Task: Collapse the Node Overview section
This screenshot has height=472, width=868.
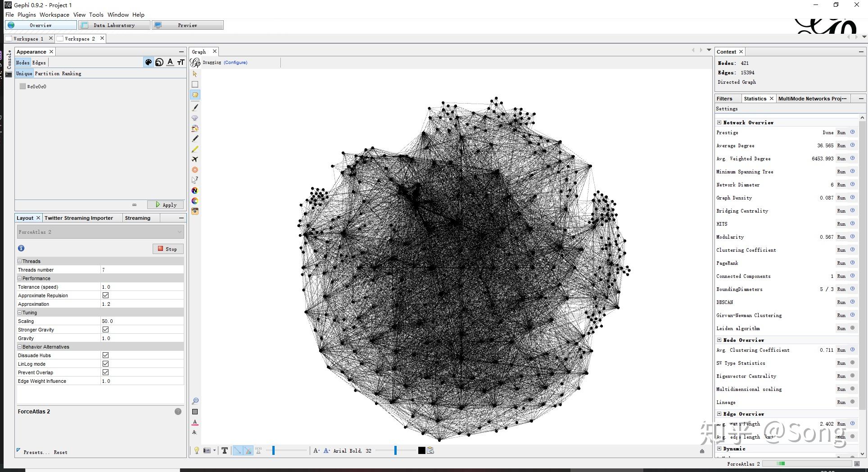Action: point(719,340)
